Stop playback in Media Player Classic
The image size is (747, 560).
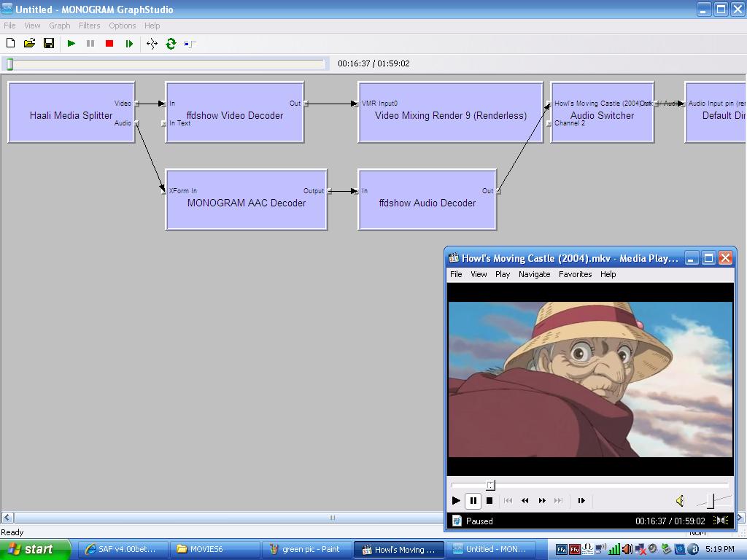[489, 500]
